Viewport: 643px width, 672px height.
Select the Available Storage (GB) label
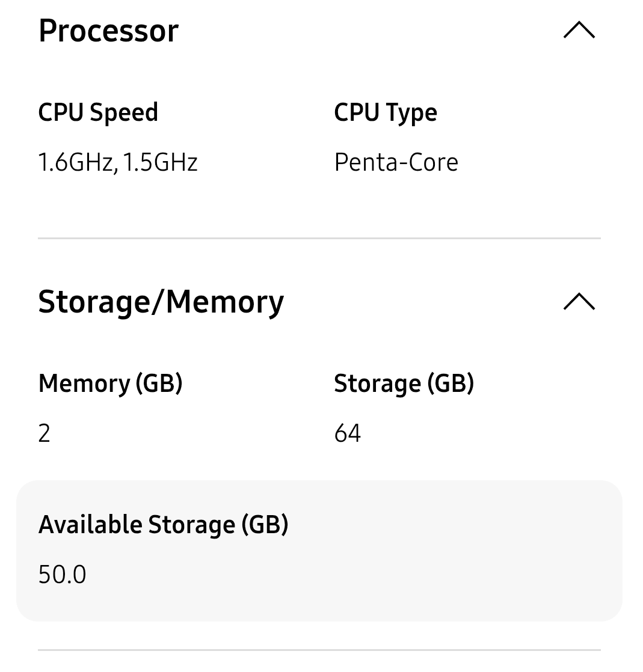(163, 525)
